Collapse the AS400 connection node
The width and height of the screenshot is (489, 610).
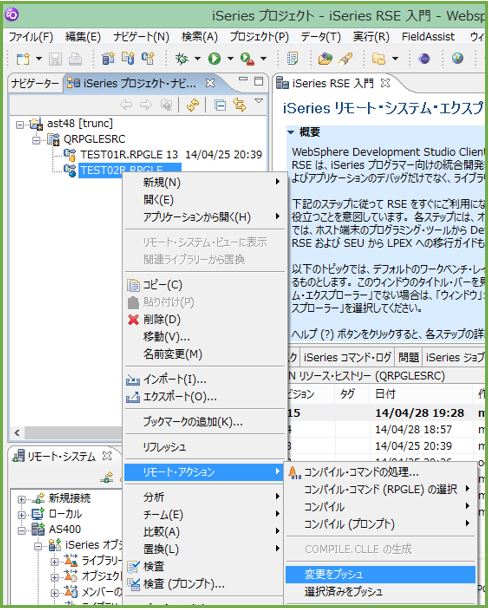(22, 530)
